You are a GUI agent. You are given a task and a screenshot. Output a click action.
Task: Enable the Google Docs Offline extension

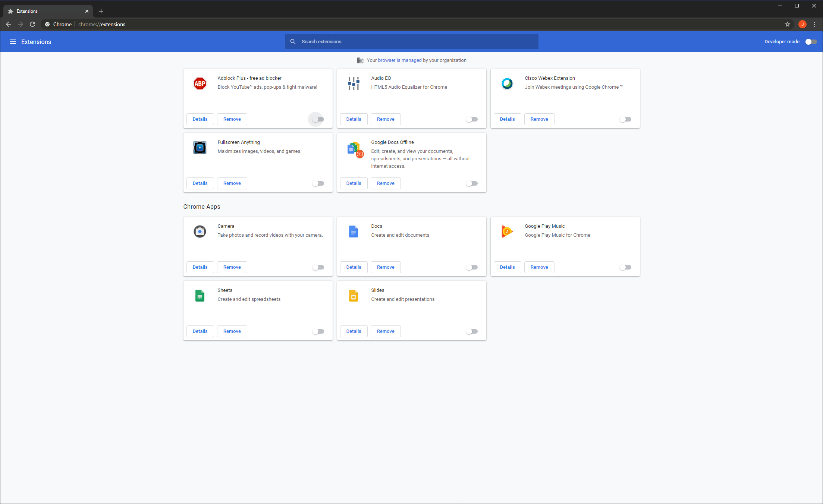(x=472, y=183)
